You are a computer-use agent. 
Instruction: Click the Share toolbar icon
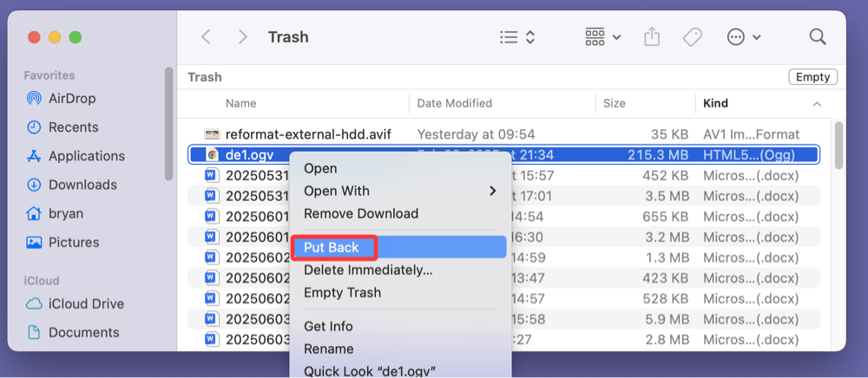tap(652, 37)
